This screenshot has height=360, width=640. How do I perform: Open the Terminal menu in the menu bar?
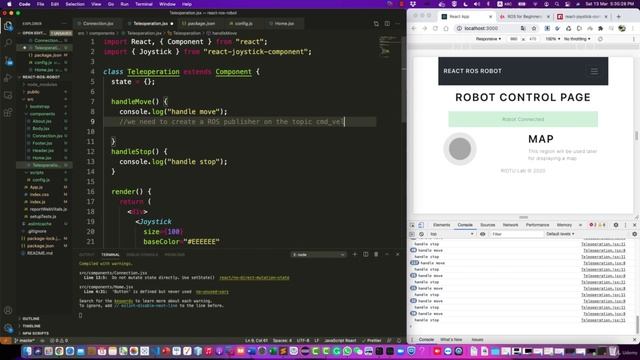coord(144,4)
